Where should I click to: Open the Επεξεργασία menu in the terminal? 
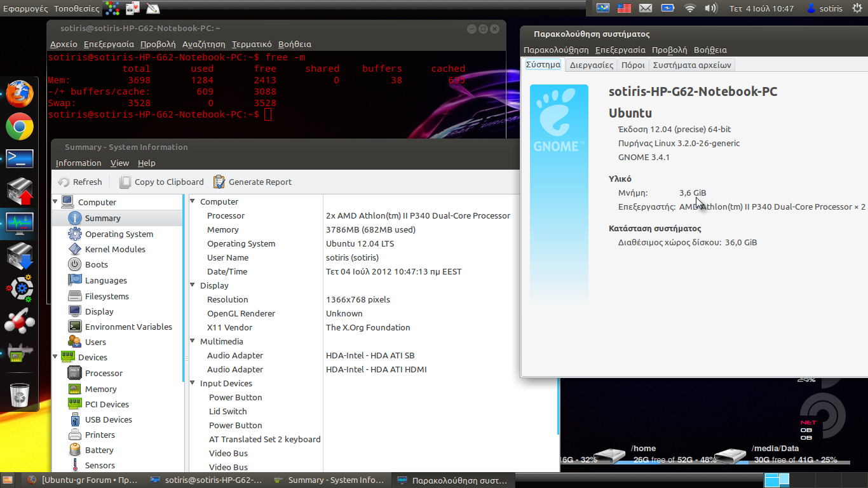pyautogui.click(x=109, y=44)
